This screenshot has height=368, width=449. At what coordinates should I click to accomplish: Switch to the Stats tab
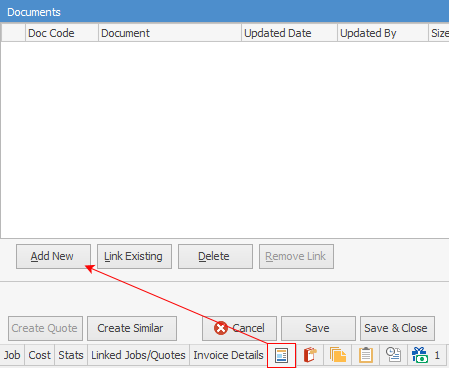(71, 355)
